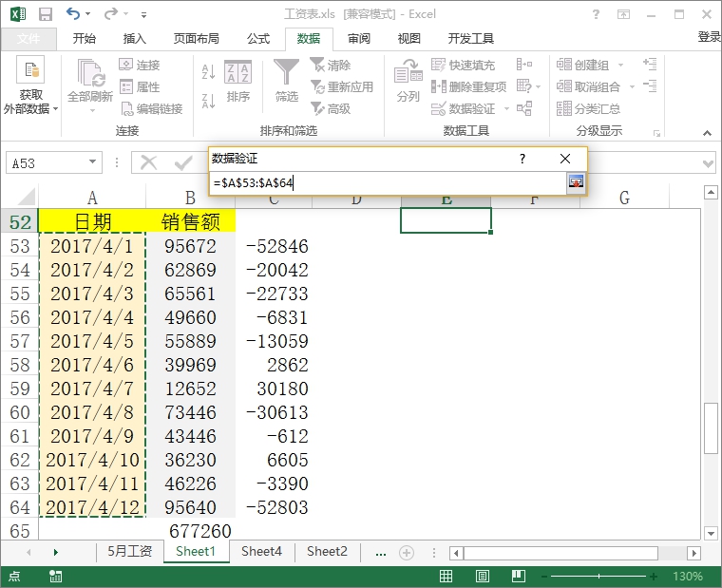The width and height of the screenshot is (722, 588).
Task: Switch to Home (开始) tab
Action: pyautogui.click(x=85, y=39)
